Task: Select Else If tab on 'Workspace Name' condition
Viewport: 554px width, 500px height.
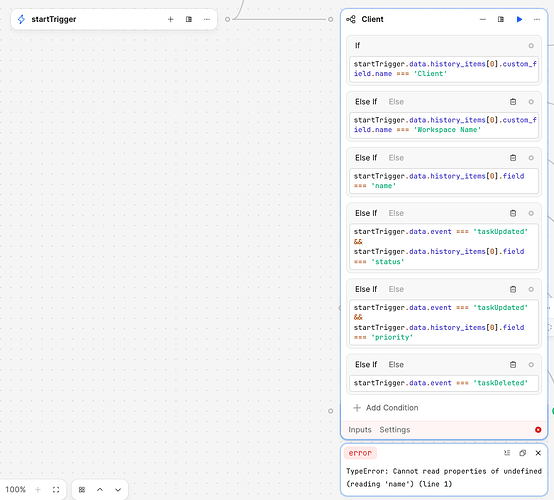Action: (x=366, y=102)
